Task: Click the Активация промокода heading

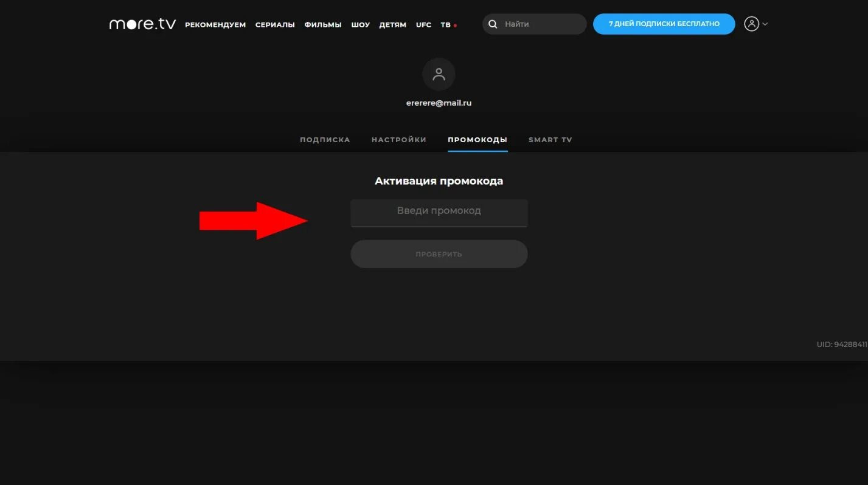Action: coord(439,181)
